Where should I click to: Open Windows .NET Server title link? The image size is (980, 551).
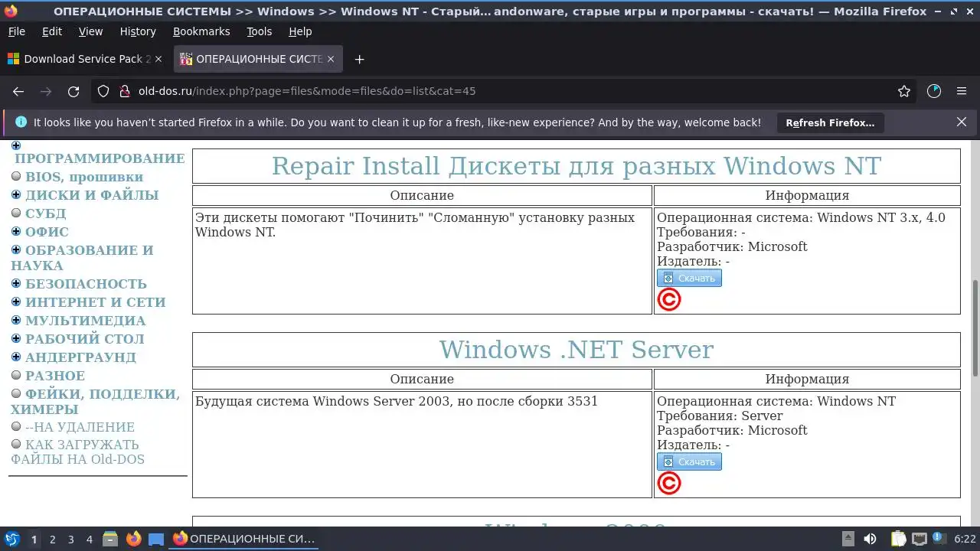point(577,349)
